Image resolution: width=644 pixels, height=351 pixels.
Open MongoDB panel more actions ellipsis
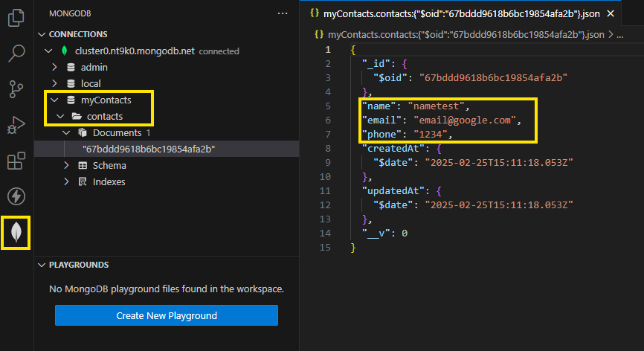(x=283, y=13)
